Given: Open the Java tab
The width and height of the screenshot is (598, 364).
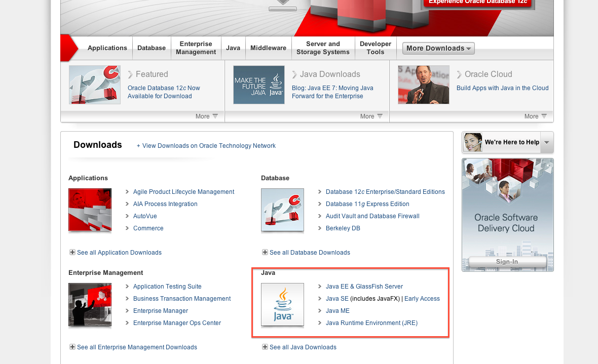Looking at the screenshot, I should click(233, 48).
